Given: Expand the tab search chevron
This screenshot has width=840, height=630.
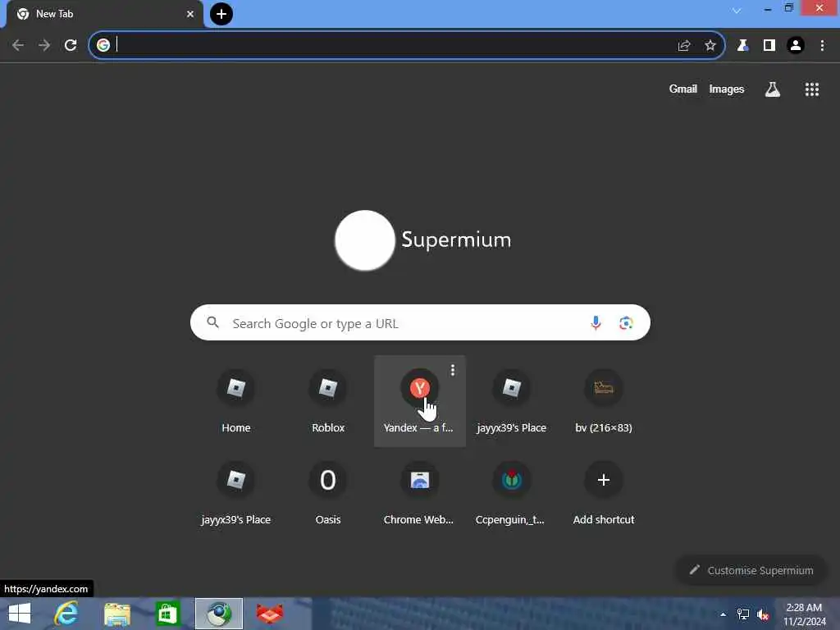Looking at the screenshot, I should tap(737, 10).
